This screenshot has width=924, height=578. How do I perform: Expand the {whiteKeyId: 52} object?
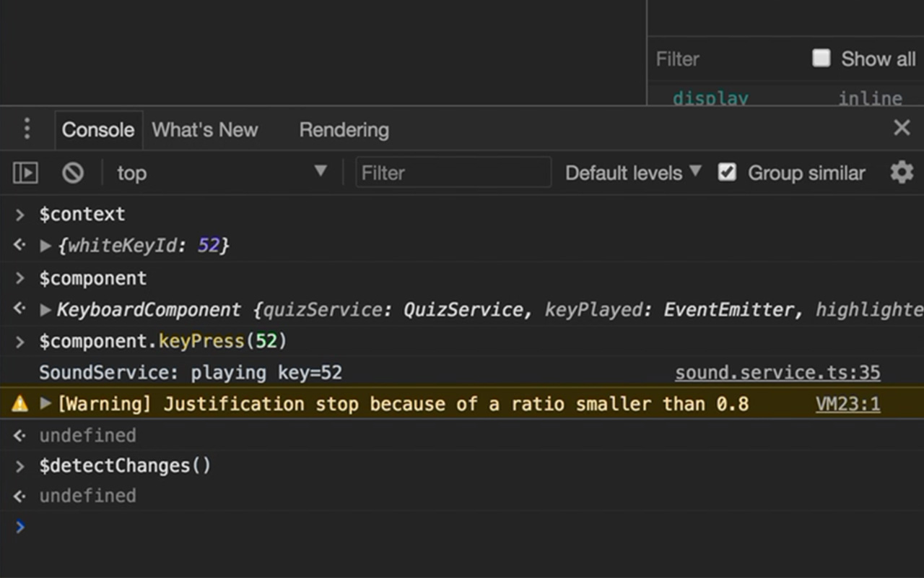pyautogui.click(x=45, y=246)
